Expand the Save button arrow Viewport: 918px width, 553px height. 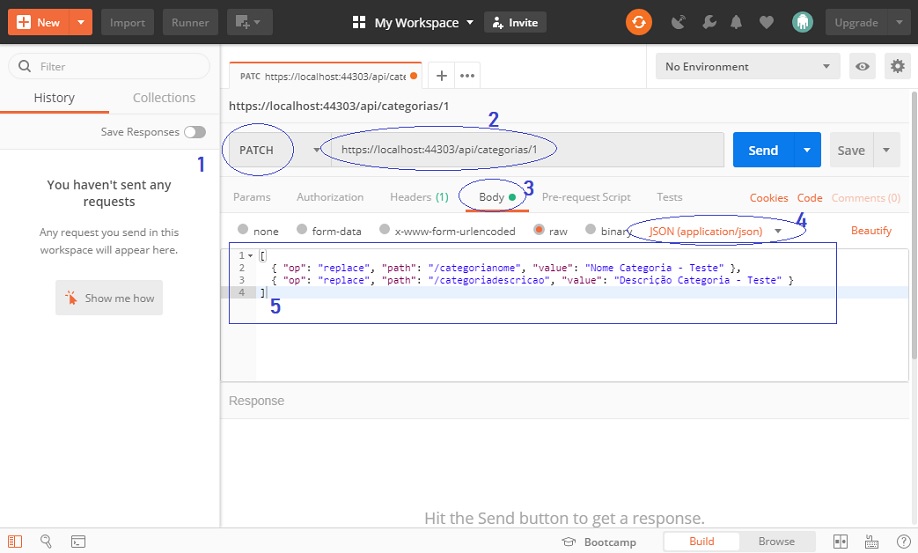[886, 150]
